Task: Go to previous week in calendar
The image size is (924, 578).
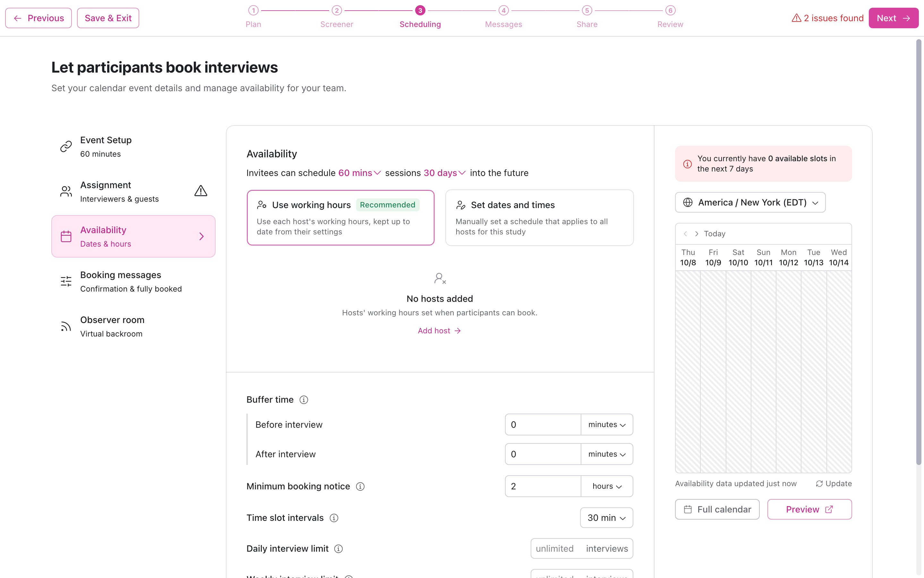Action: 685,233
